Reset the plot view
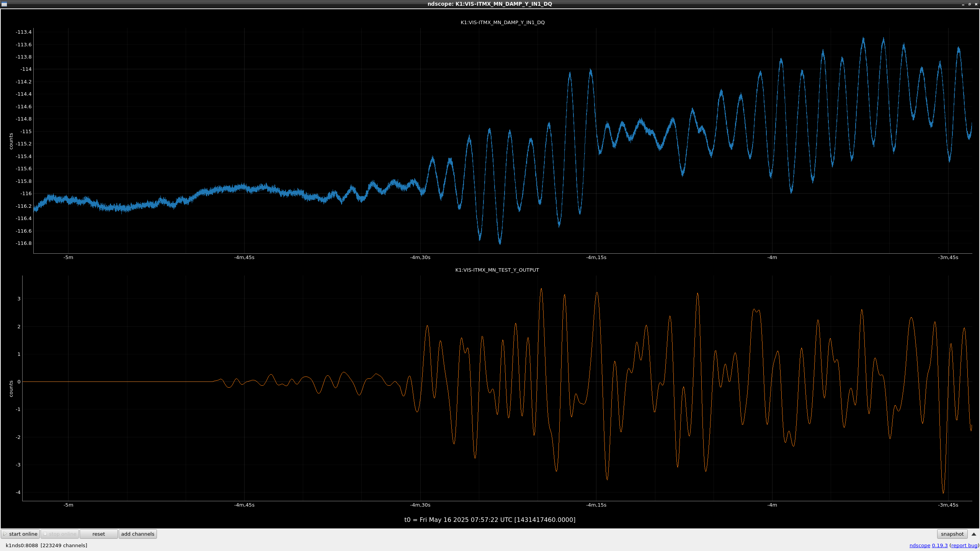Viewport: 980px width, 551px height. (98, 534)
